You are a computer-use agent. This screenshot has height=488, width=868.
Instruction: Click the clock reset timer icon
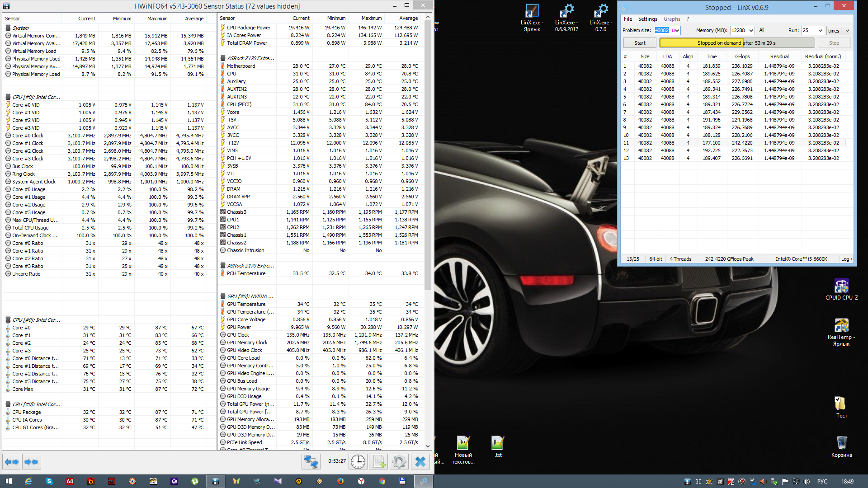click(x=358, y=462)
